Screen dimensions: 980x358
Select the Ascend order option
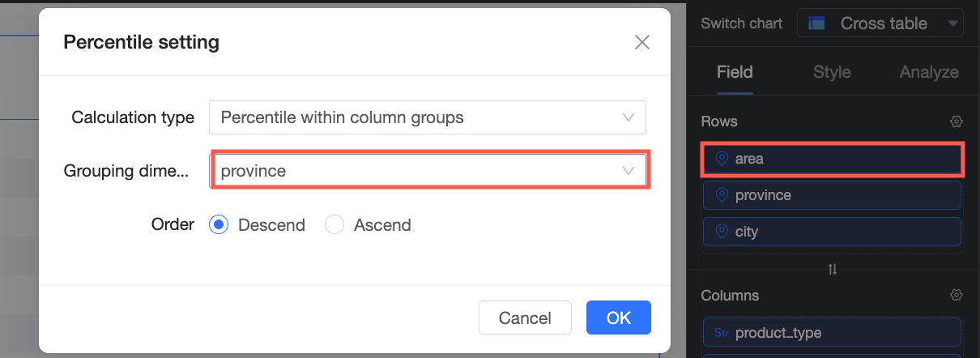pyautogui.click(x=334, y=225)
